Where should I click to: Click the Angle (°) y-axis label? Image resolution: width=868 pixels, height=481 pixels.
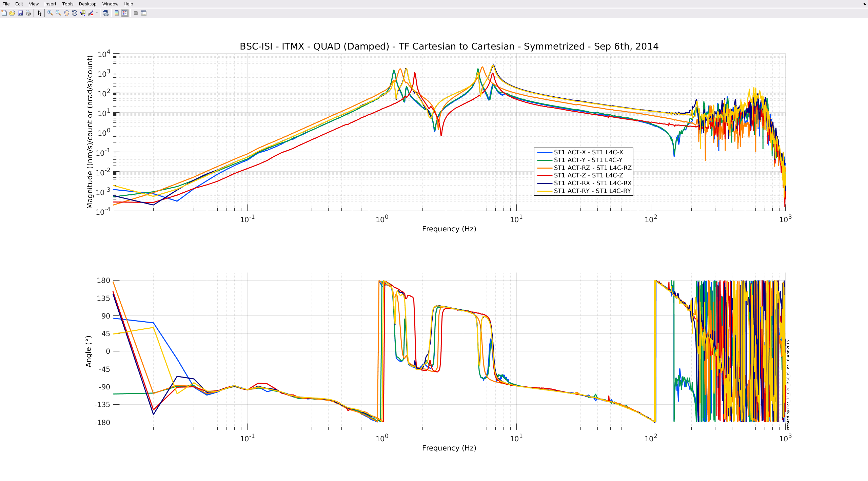pyautogui.click(x=88, y=351)
